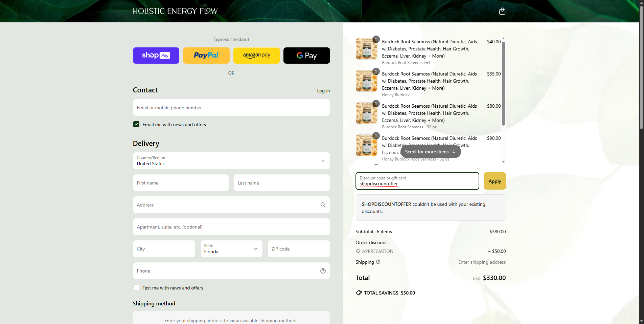Click the ZIP code field
The image size is (644, 324).
[299, 249]
